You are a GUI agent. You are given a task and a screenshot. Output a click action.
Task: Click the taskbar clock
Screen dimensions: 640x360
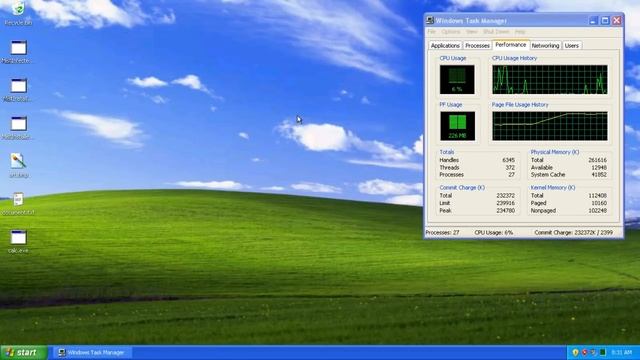pyautogui.click(x=622, y=352)
